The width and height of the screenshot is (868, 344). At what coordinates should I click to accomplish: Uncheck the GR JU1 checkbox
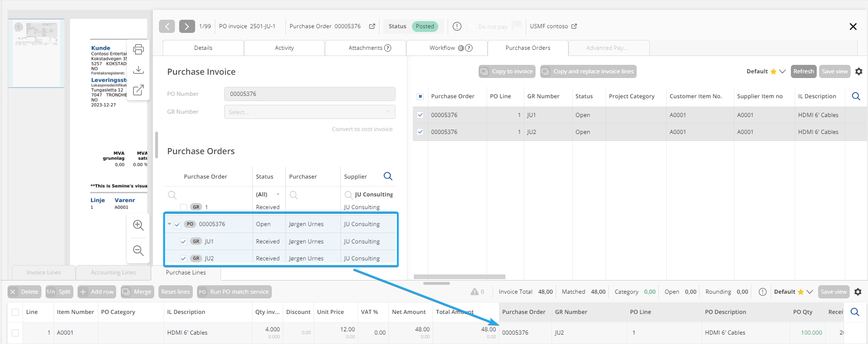[x=183, y=242]
